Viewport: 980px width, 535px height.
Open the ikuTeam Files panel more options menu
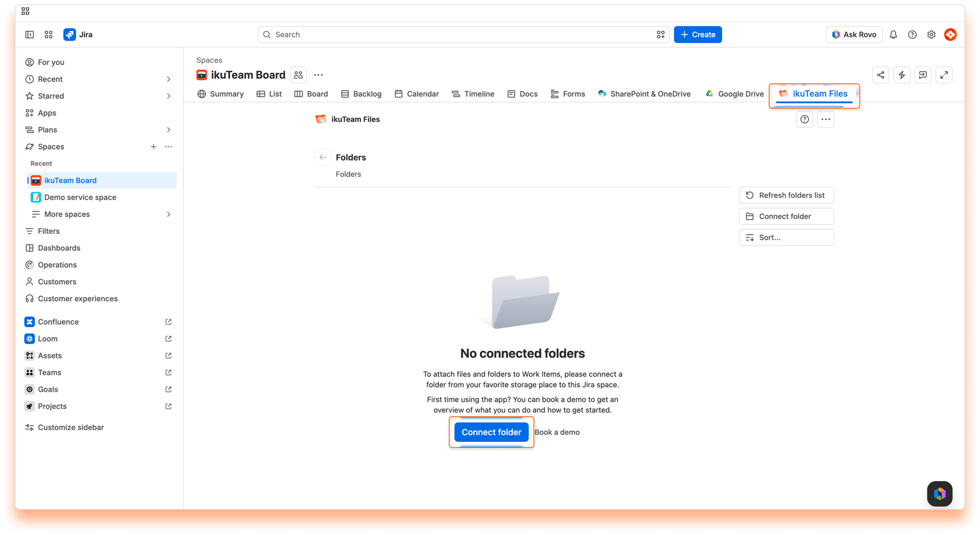826,119
